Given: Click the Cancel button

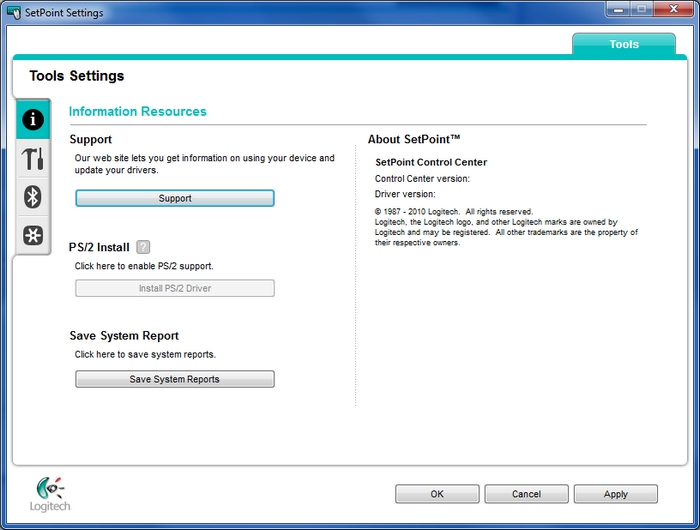Looking at the screenshot, I should (x=526, y=494).
